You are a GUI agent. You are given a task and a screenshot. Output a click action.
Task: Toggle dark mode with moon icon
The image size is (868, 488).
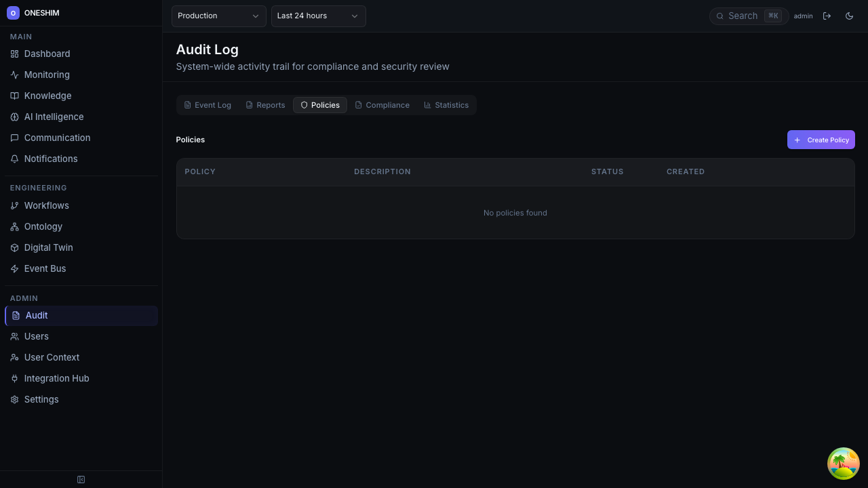(849, 16)
